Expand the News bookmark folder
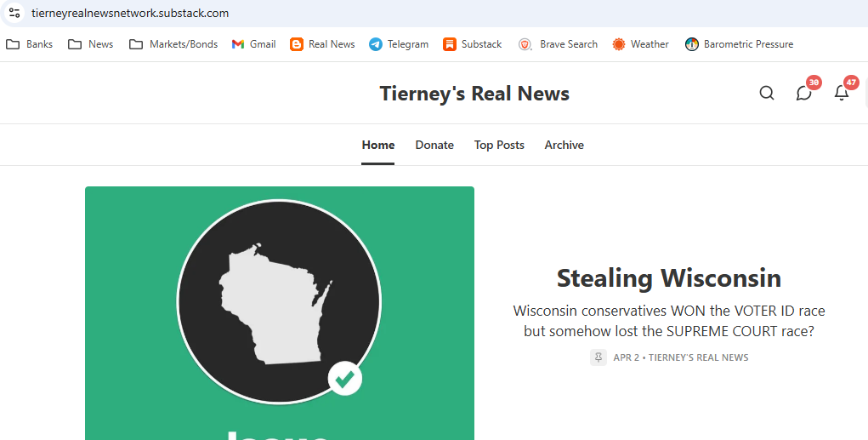The width and height of the screenshot is (868, 440). [x=90, y=44]
